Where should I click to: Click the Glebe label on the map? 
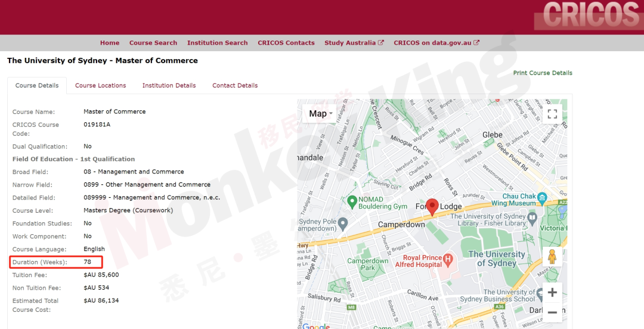coord(493,135)
